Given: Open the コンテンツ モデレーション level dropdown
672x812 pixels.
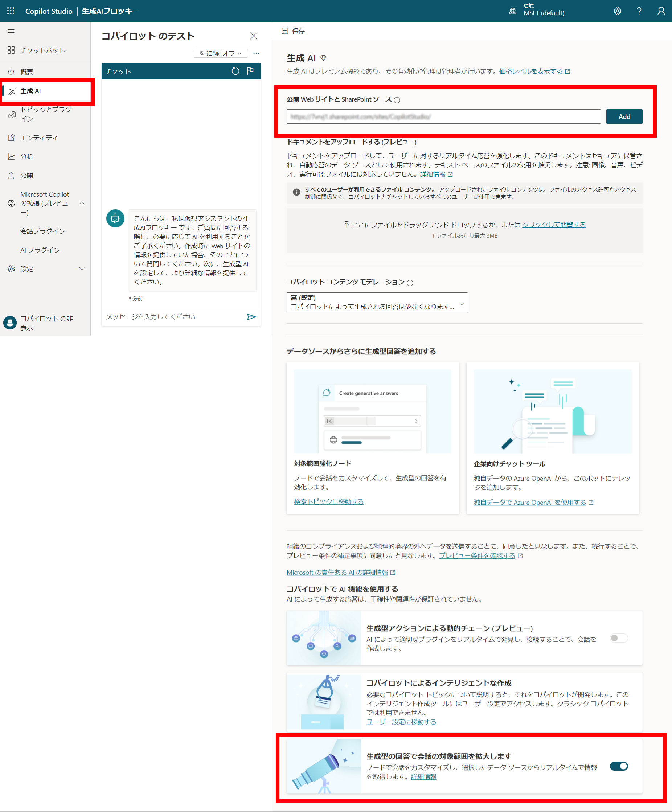Looking at the screenshot, I should click(x=377, y=302).
